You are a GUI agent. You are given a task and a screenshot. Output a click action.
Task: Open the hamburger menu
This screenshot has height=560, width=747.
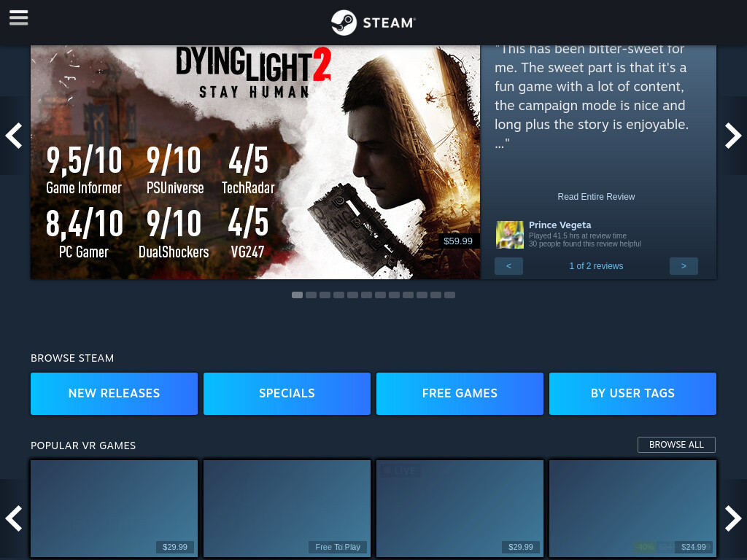pos(18,17)
